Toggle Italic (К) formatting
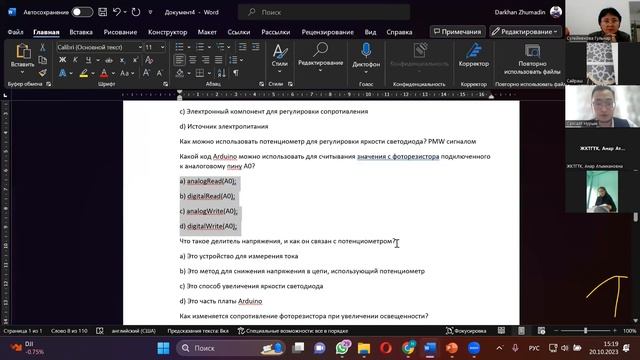Image resolution: width=640 pixels, height=360 pixels. 76,60
